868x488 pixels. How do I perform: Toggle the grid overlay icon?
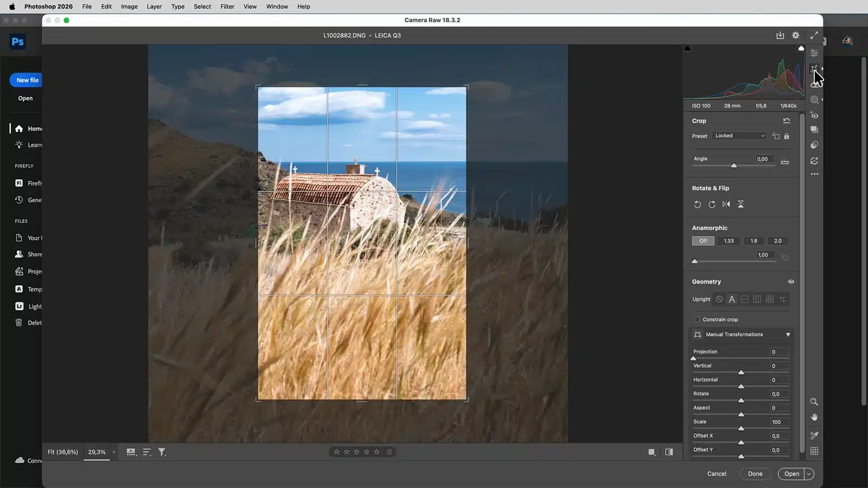pos(814,451)
